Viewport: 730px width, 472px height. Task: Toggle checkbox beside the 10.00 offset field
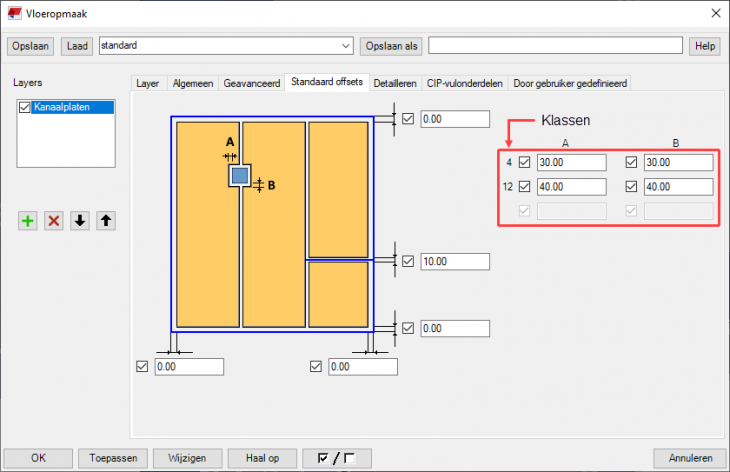[408, 261]
